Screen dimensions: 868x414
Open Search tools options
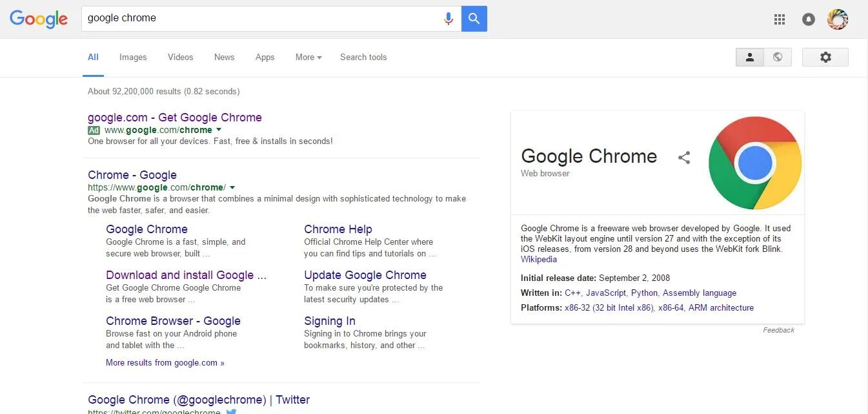point(363,57)
